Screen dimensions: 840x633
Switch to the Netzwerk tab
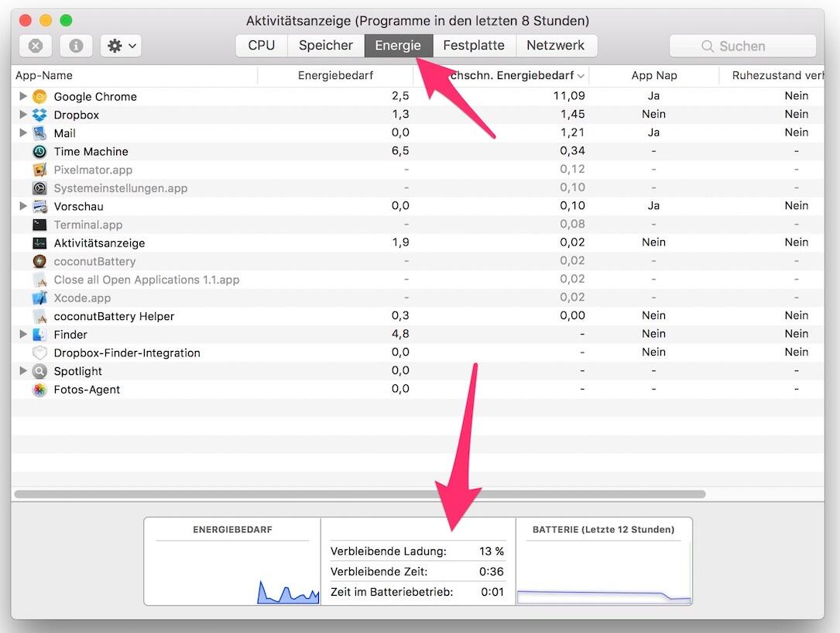click(x=555, y=46)
